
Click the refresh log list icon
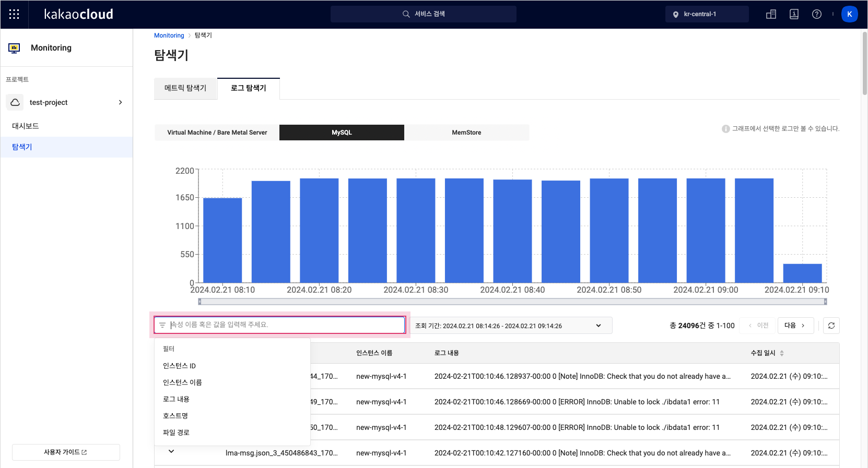(x=831, y=326)
